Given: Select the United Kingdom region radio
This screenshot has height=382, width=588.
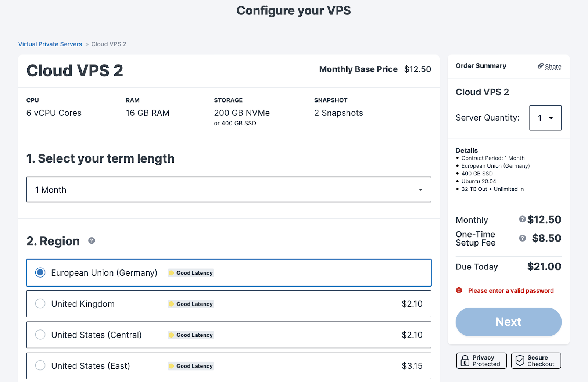Looking at the screenshot, I should coord(40,304).
